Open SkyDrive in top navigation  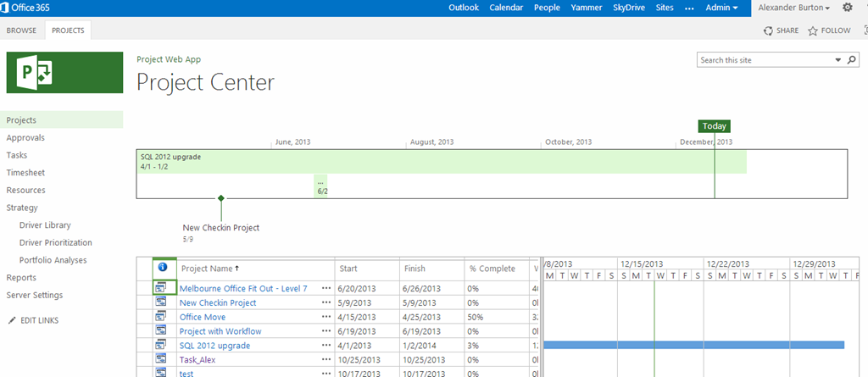629,8
